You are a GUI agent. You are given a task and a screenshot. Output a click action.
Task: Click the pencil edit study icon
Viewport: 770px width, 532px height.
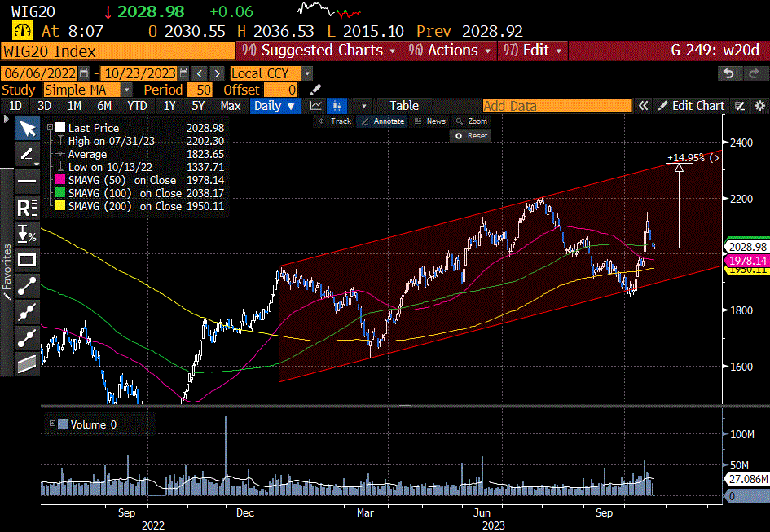(x=316, y=90)
